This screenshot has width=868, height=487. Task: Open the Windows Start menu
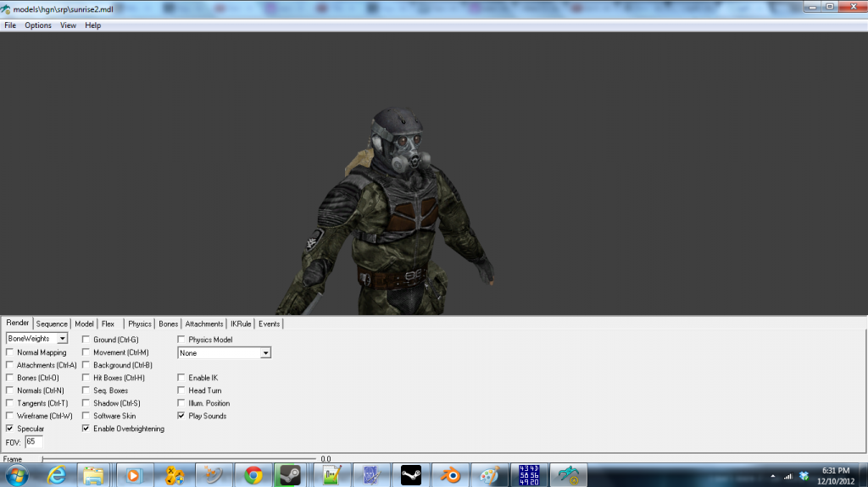16,475
